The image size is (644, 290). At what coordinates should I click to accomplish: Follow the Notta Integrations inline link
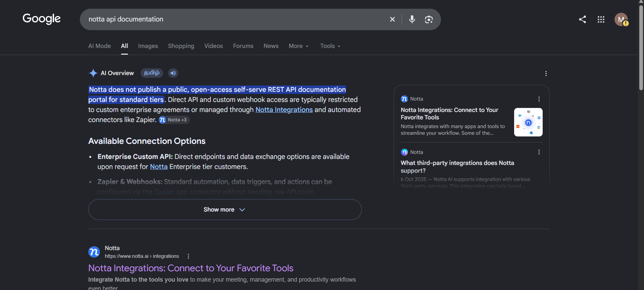(x=284, y=110)
